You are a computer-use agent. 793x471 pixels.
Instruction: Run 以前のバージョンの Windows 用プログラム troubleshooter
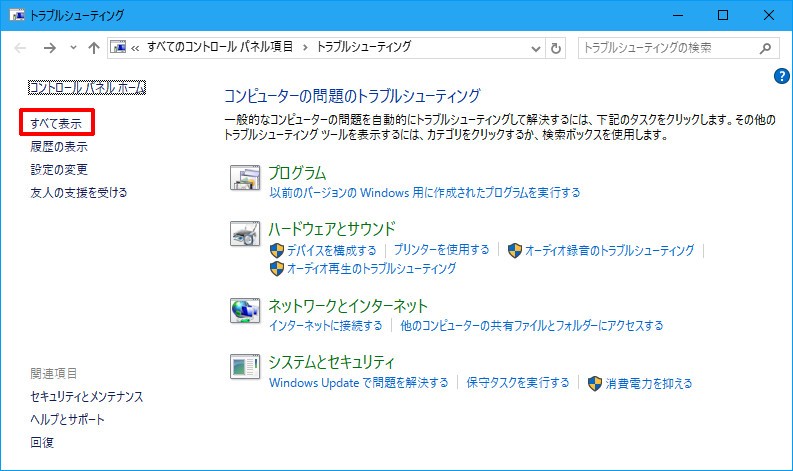pos(425,192)
